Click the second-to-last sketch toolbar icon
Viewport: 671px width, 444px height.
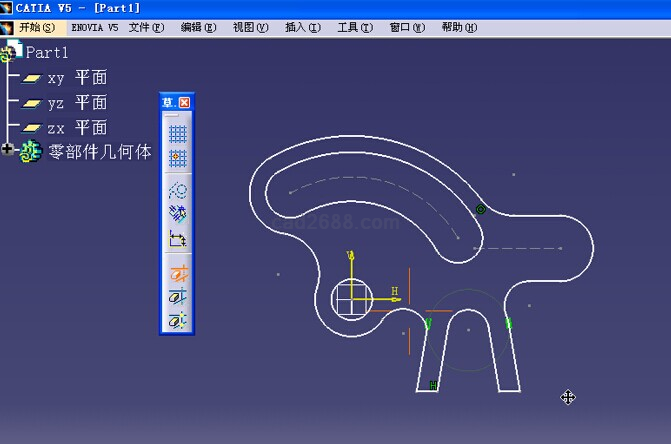[x=177, y=297]
